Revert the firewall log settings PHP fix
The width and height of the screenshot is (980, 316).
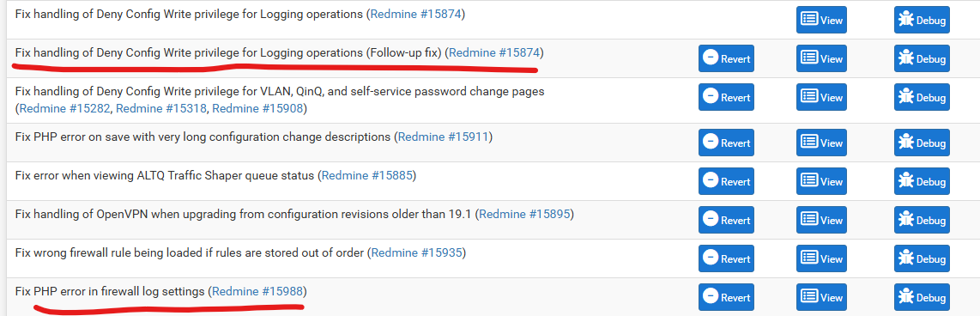(726, 297)
